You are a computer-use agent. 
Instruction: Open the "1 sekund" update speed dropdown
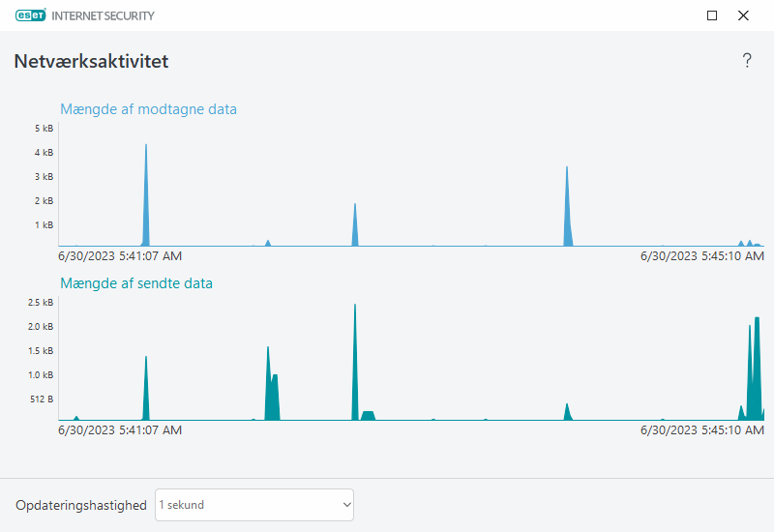(x=253, y=505)
